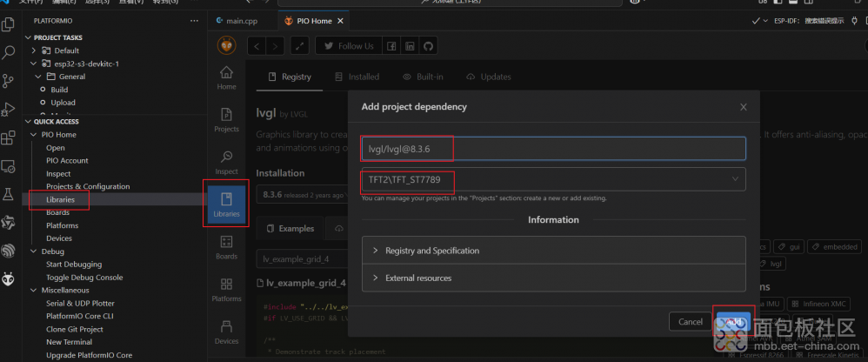Open the GitHub icon in PIO toolbar
The height and width of the screenshot is (362, 868).
coord(428,46)
